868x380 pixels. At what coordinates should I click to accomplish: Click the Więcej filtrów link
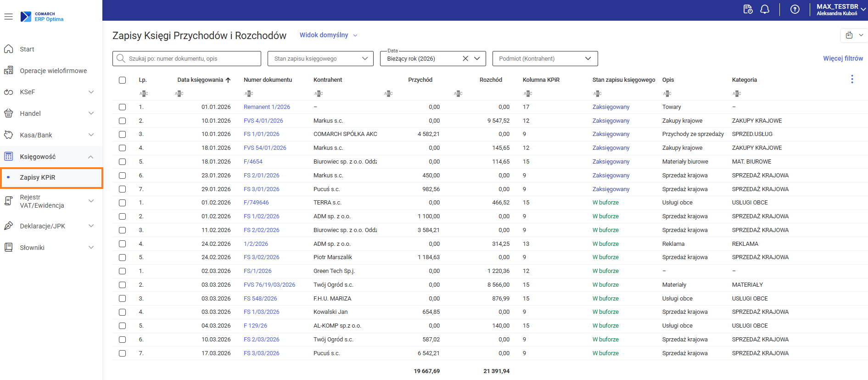pyautogui.click(x=843, y=59)
